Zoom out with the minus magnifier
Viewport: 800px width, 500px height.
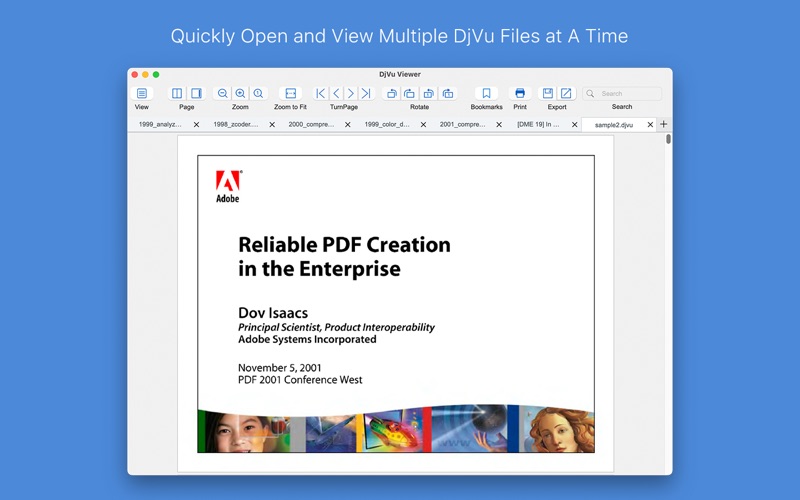click(x=222, y=93)
